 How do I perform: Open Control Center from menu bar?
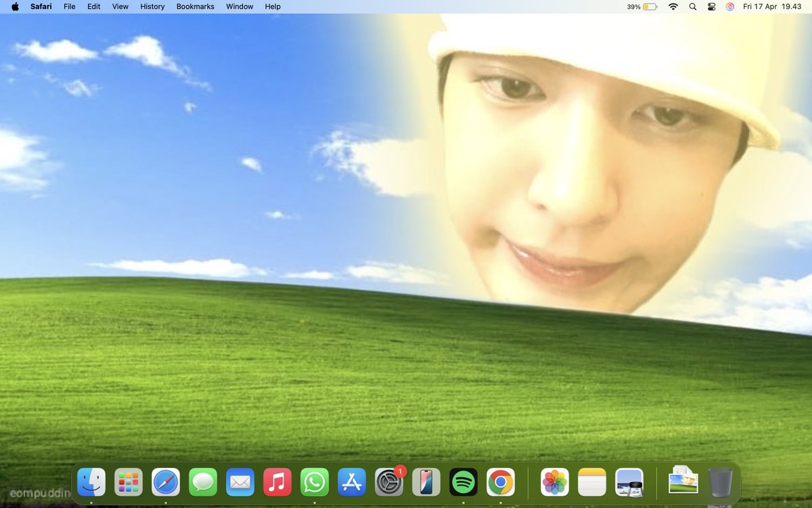pos(711,6)
